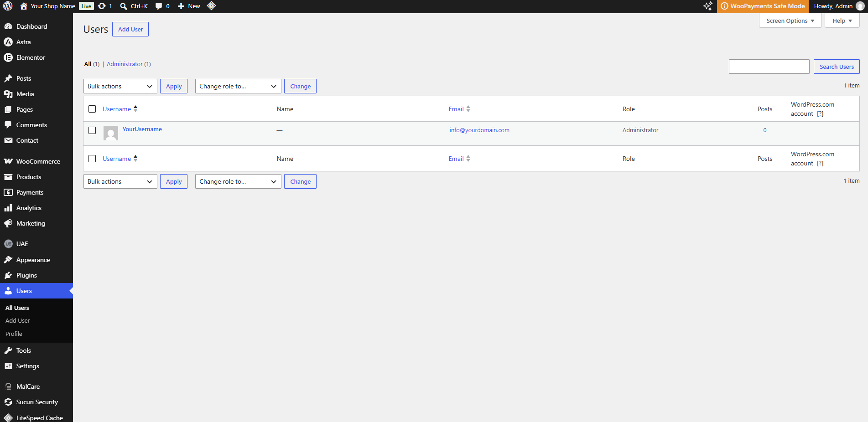The height and width of the screenshot is (422, 868).
Task: Check the YourUsername row checkbox
Action: tap(92, 130)
